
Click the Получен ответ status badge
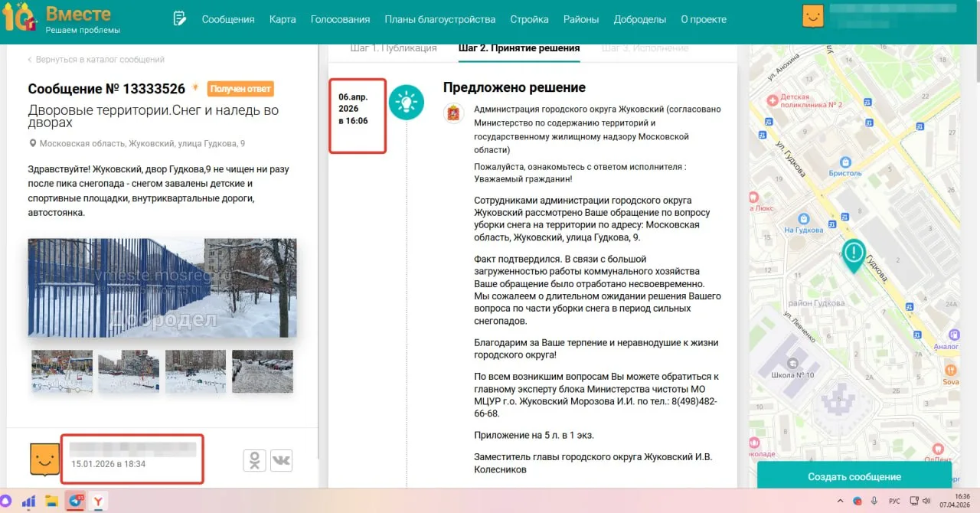tap(240, 89)
